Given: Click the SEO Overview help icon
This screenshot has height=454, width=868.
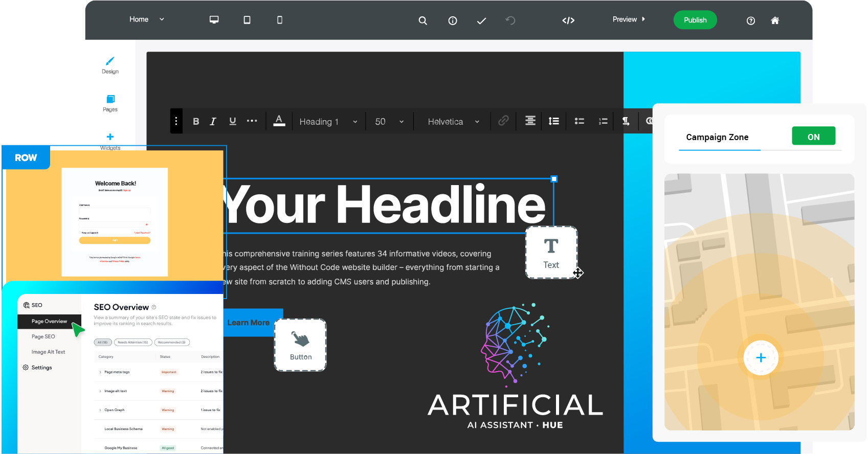Looking at the screenshot, I should click(x=154, y=307).
